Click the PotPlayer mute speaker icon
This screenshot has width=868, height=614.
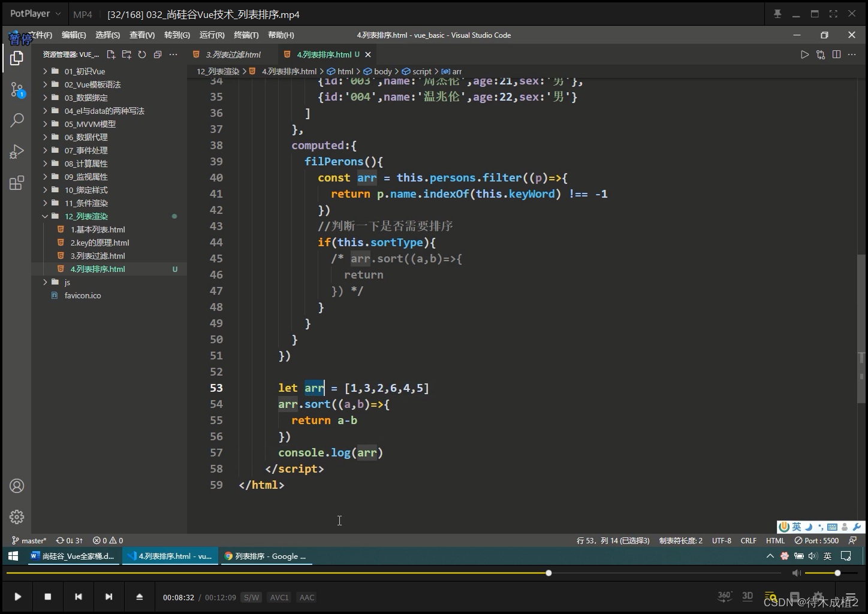coord(796,573)
